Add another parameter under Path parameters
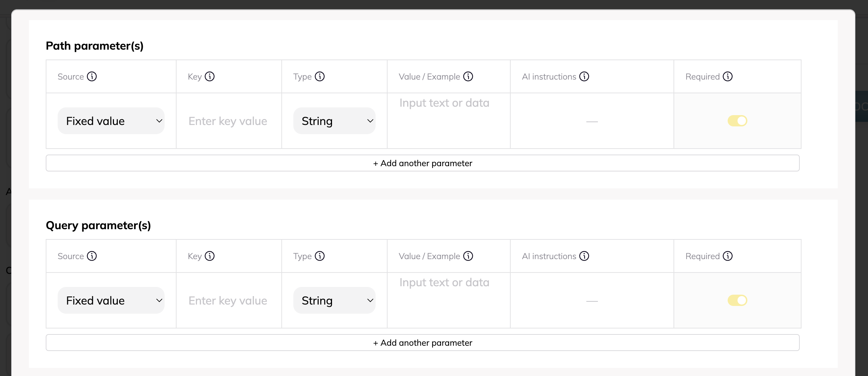 tap(422, 163)
